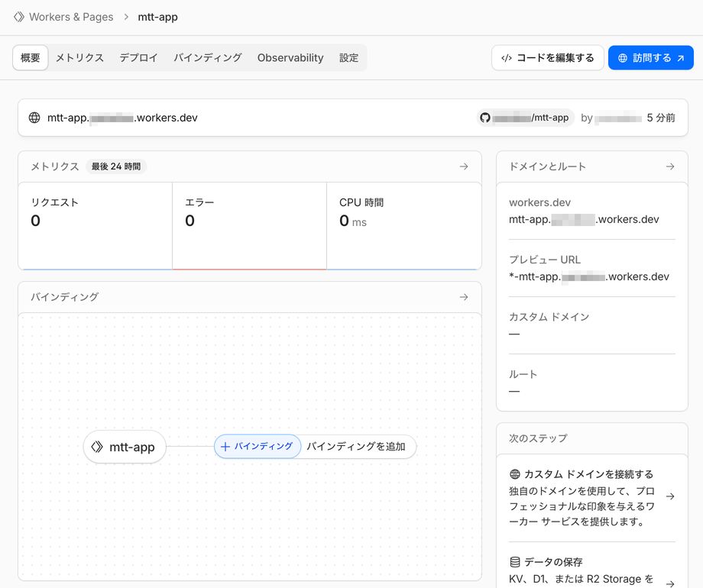Screen dimensions: 703x588
Task: Select the 設定 tab
Action: click(348, 58)
